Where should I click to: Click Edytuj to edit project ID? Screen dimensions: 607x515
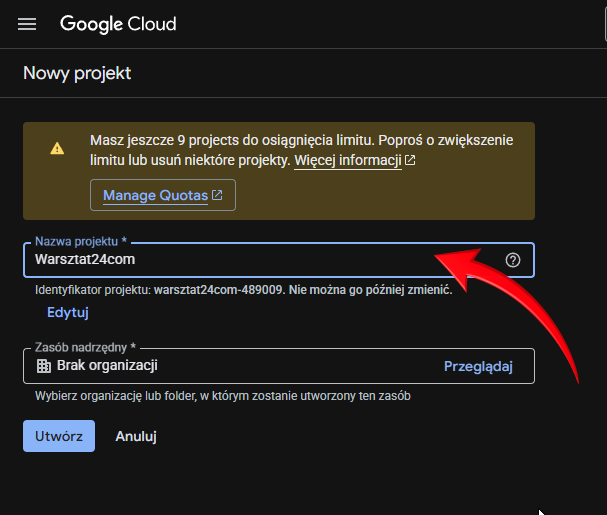point(68,312)
